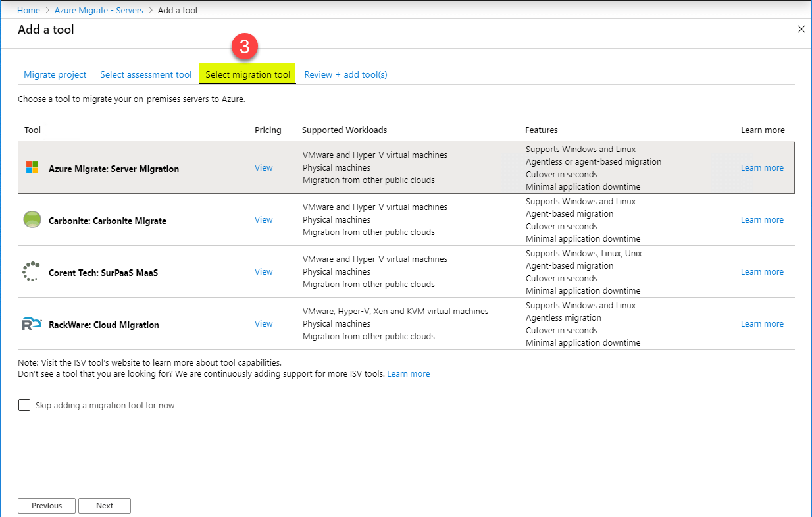The height and width of the screenshot is (517, 812).
Task: Click the Tool column header
Action: pos(32,130)
